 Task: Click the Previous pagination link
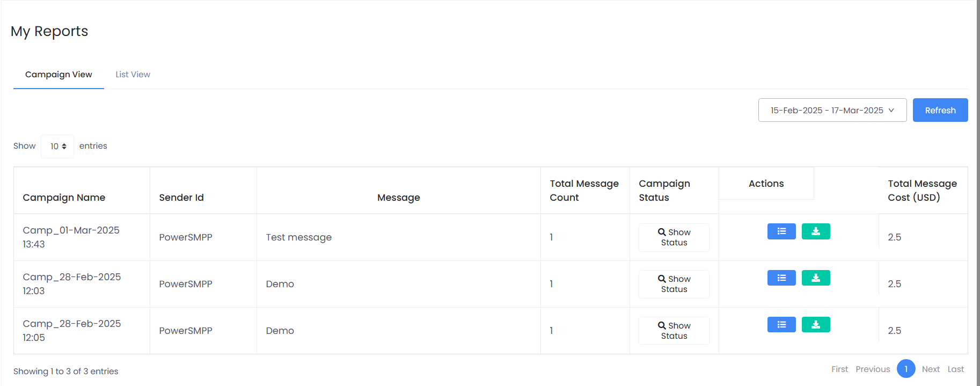click(x=872, y=369)
